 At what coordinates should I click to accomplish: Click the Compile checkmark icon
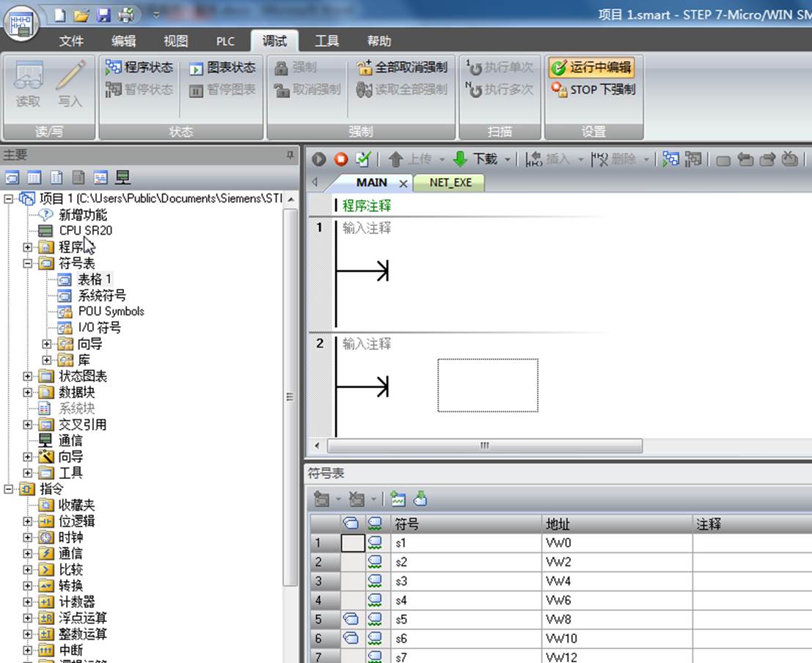[364, 159]
